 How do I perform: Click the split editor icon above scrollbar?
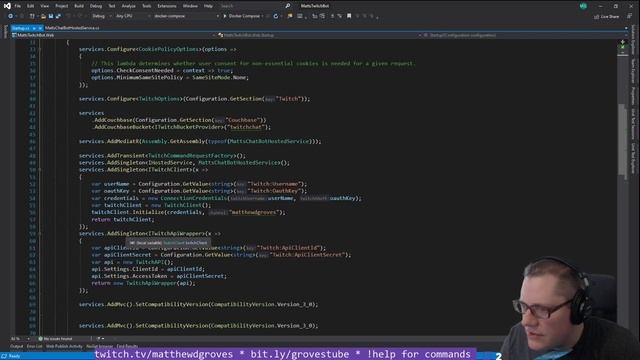[x=623, y=42]
